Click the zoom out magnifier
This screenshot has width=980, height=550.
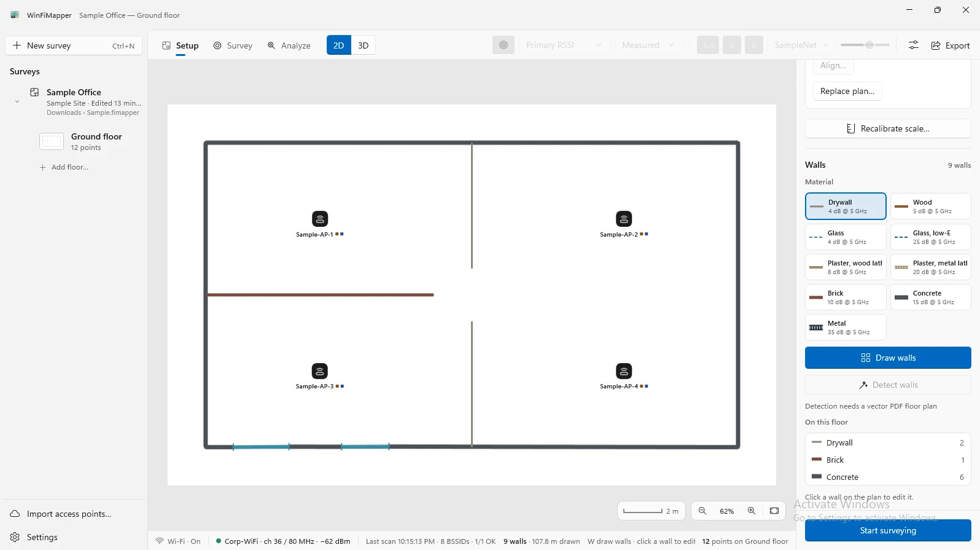tap(702, 511)
